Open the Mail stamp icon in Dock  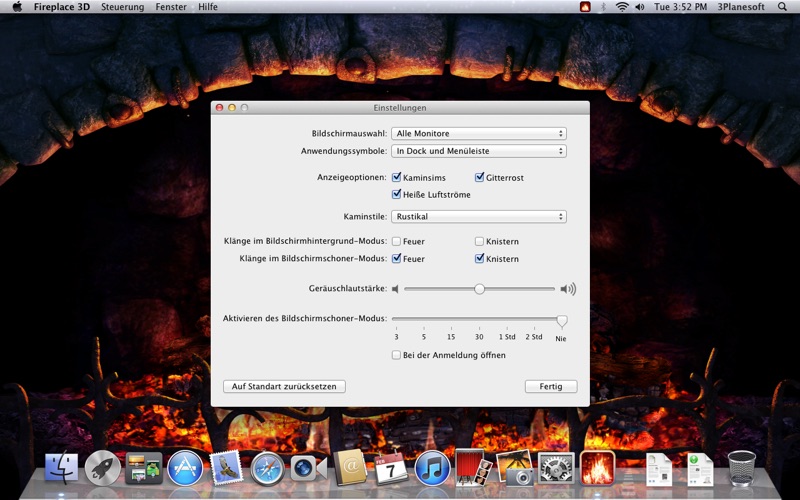(227, 468)
